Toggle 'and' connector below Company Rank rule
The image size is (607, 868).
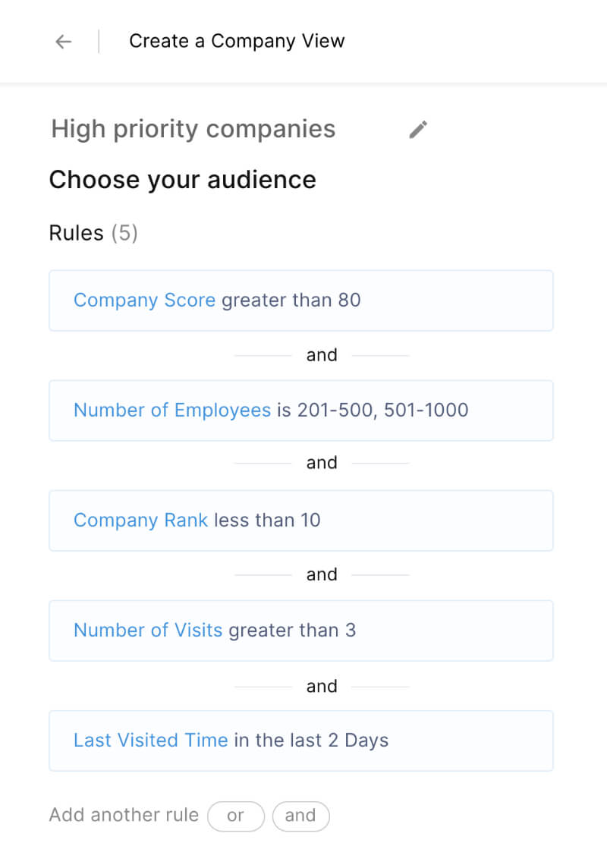tap(322, 574)
